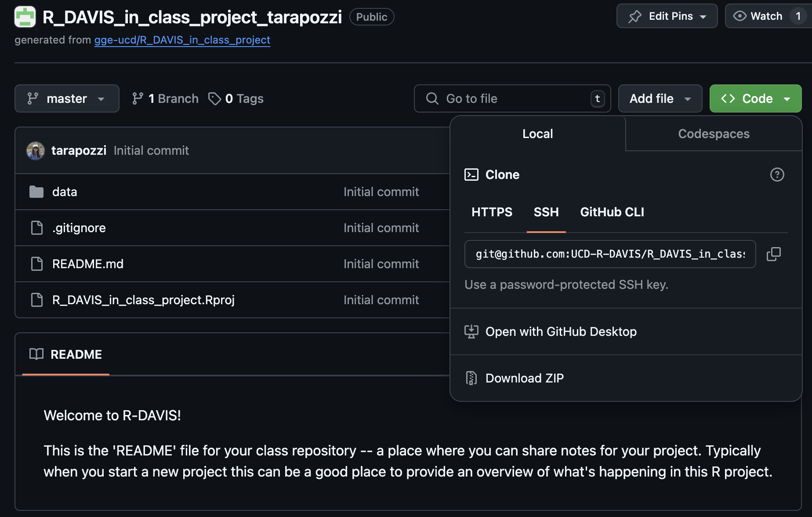Collapse the green Code dropdown
Screen dimensions: 812x517
click(x=755, y=98)
